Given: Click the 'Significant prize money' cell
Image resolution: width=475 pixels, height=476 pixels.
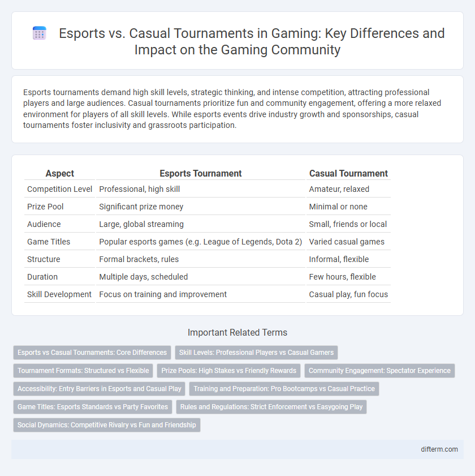Looking at the screenshot, I should 201,207.
